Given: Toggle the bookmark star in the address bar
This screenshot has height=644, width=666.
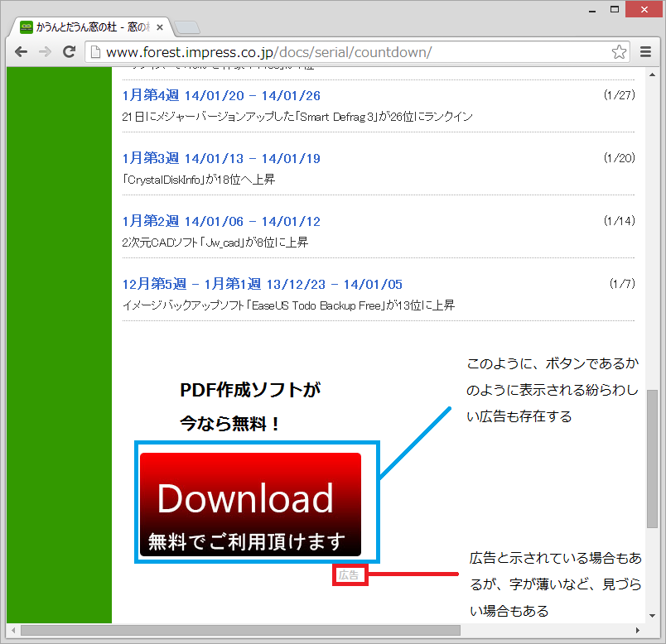Looking at the screenshot, I should point(619,51).
